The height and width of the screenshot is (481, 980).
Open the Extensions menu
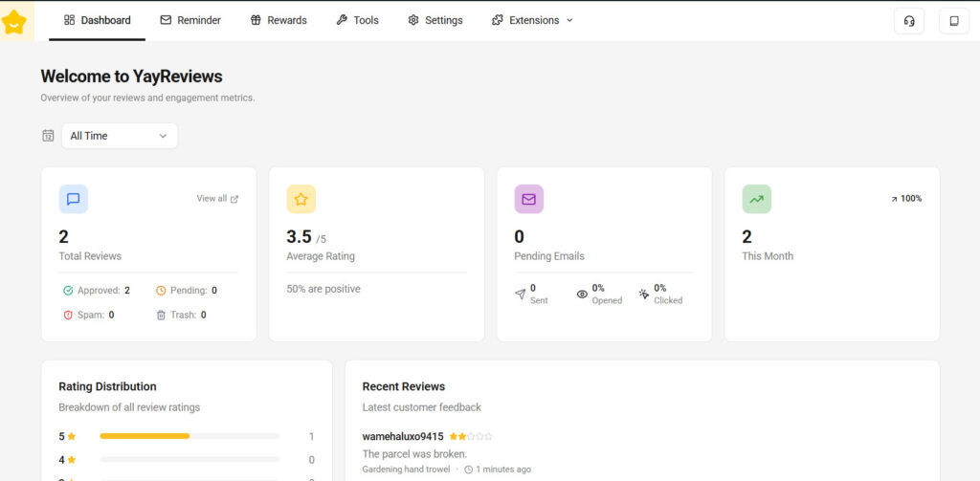tap(532, 21)
